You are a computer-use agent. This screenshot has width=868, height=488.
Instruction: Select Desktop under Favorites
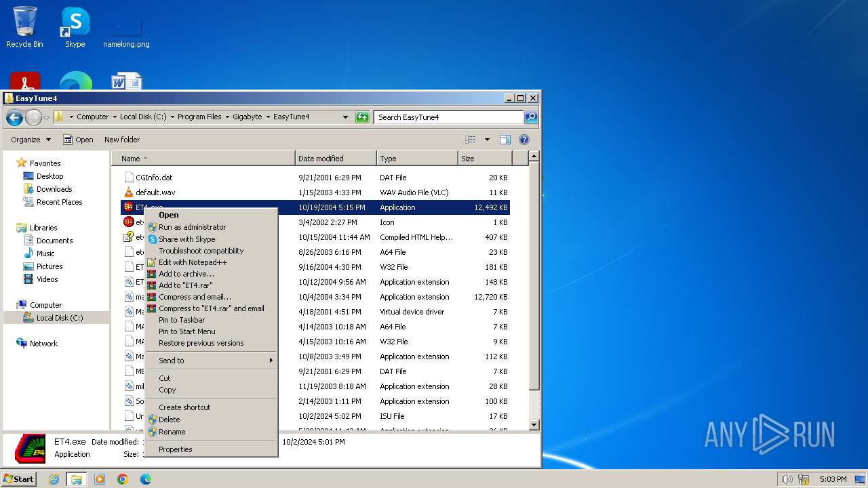point(50,176)
